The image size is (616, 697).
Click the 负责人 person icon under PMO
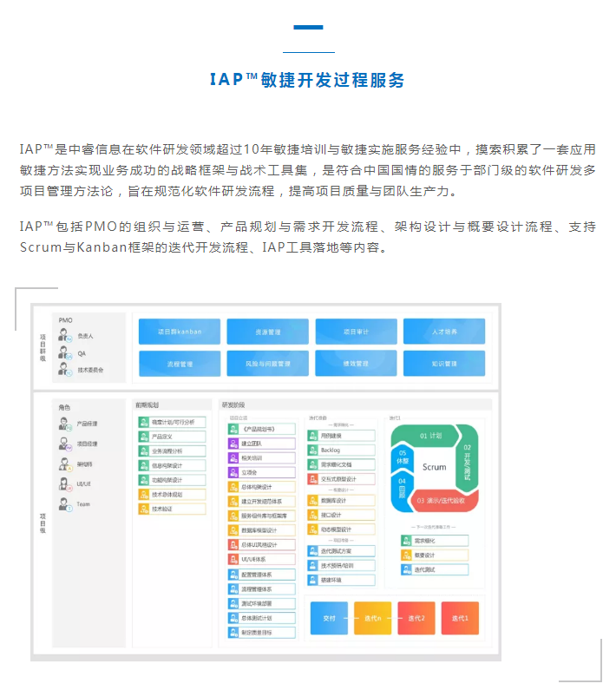point(64,336)
